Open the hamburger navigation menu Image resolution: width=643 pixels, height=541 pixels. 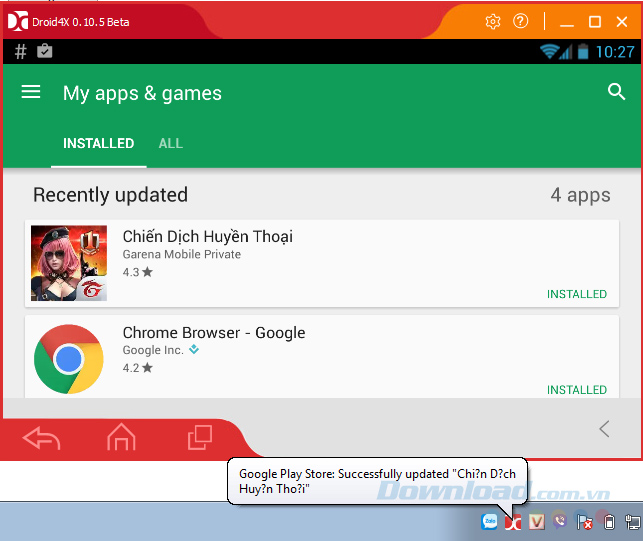[31, 92]
